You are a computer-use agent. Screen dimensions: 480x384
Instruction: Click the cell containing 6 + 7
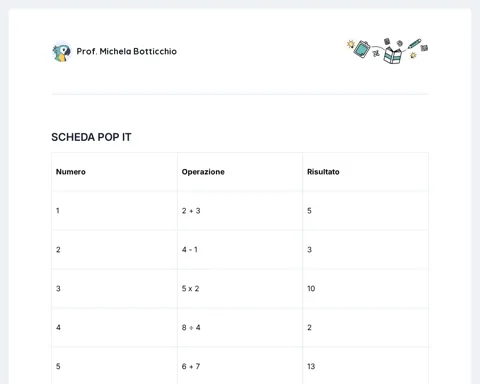click(240, 366)
